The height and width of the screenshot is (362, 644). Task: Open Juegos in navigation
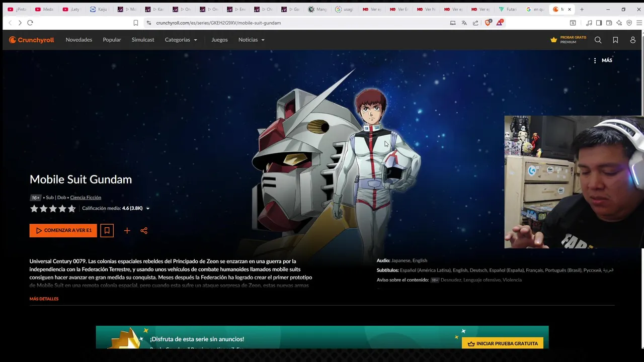coord(219,40)
